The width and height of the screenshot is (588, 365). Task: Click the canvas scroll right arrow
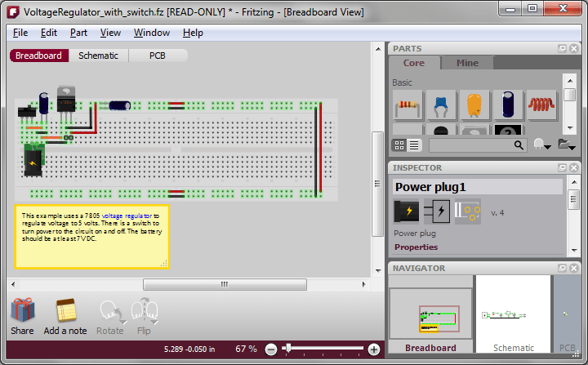(363, 284)
